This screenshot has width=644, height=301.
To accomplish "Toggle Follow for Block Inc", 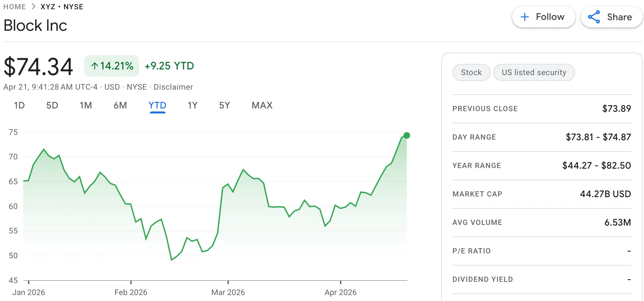I will coord(543,17).
